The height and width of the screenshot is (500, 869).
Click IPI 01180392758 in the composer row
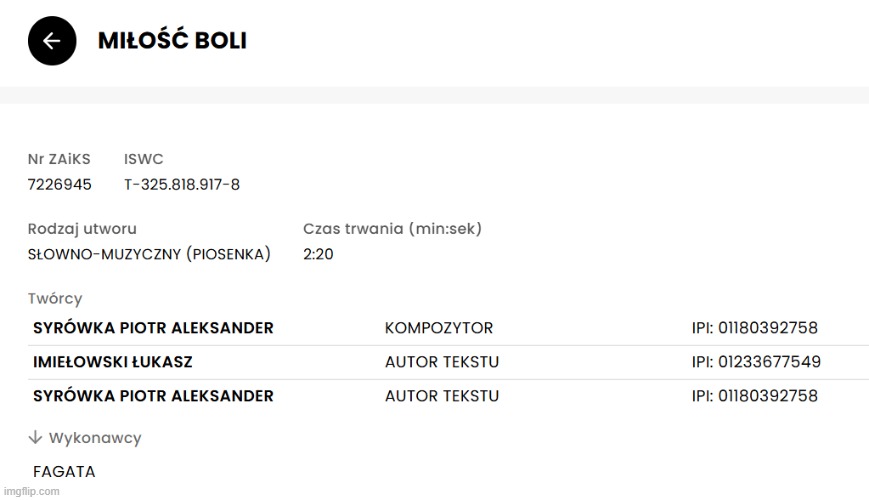click(755, 328)
